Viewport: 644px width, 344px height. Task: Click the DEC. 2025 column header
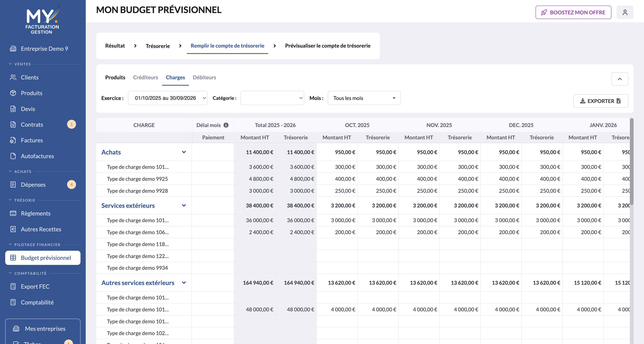pos(521,125)
